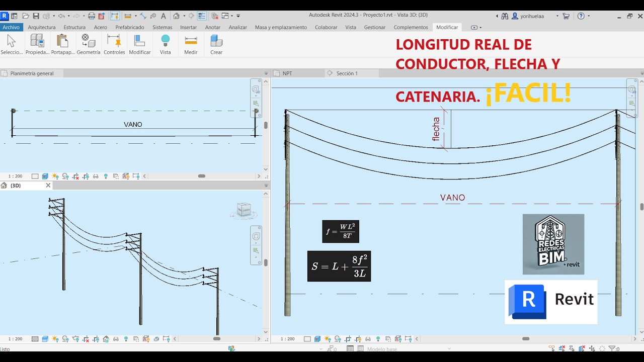Image resolution: width=644 pixels, height=362 pixels.
Task: Toggle Thin Lines in quick access toolbar
Action: tap(202, 16)
